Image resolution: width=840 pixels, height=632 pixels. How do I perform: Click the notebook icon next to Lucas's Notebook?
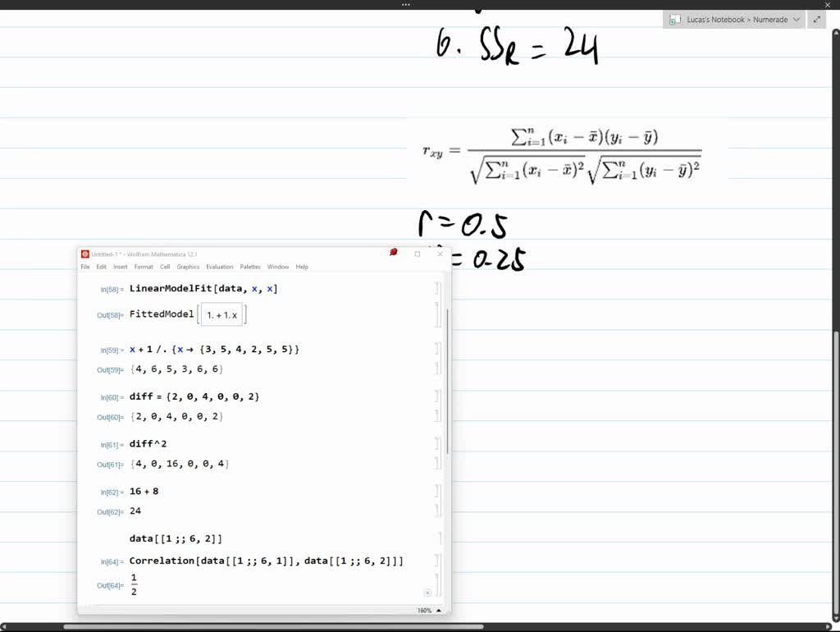tap(676, 18)
